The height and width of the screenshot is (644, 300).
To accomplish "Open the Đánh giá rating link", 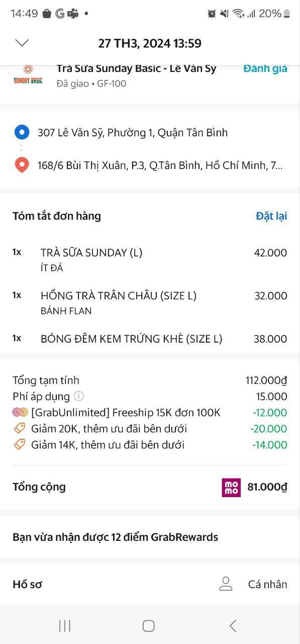I will coord(265,69).
